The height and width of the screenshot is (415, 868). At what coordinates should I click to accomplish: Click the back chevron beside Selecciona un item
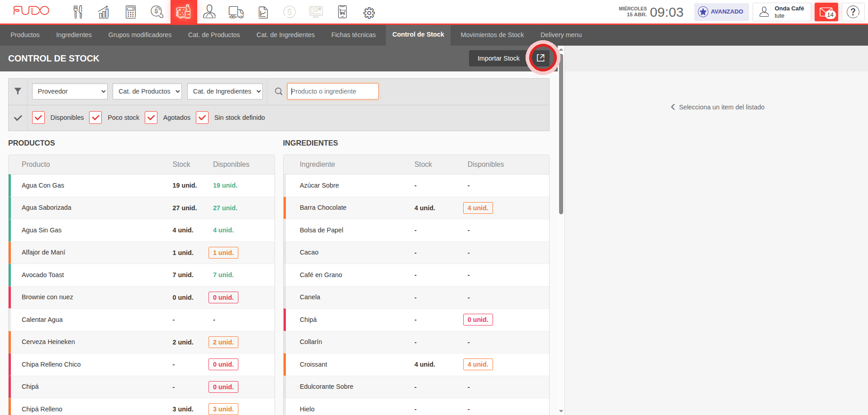pos(673,107)
